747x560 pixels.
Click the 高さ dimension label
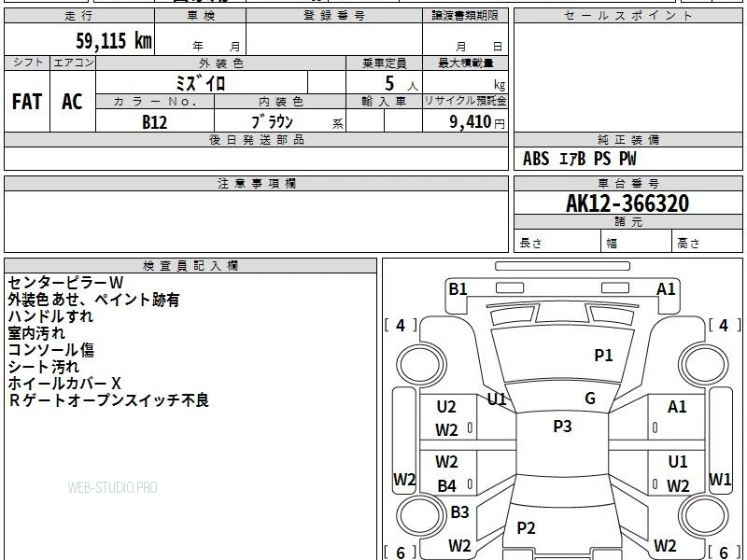click(689, 243)
